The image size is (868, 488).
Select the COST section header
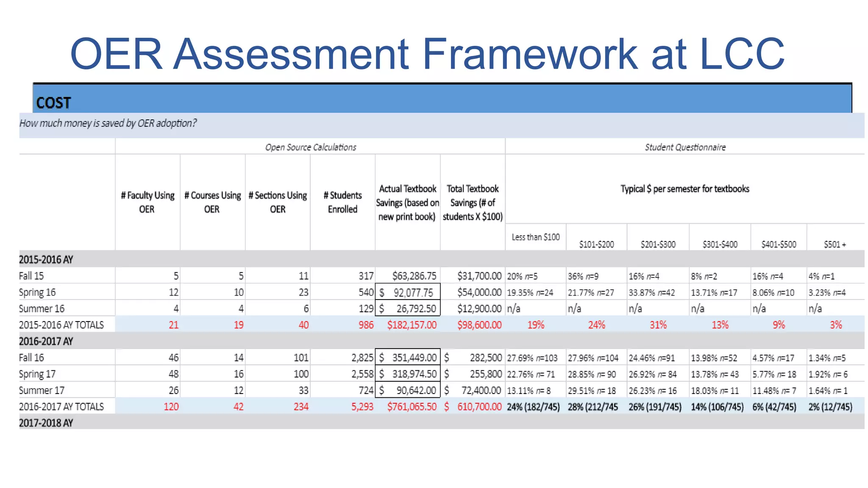coord(442,98)
